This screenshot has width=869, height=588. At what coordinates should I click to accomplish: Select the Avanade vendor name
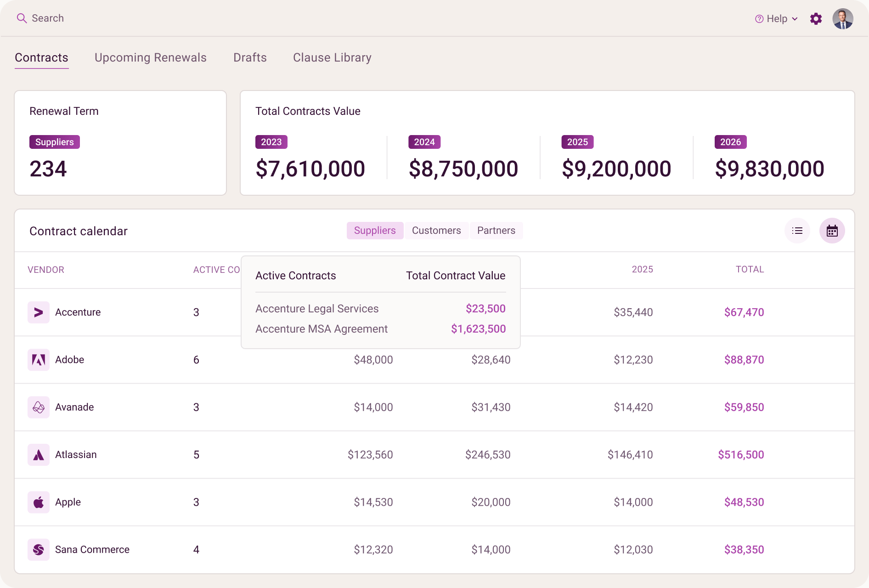tap(74, 407)
